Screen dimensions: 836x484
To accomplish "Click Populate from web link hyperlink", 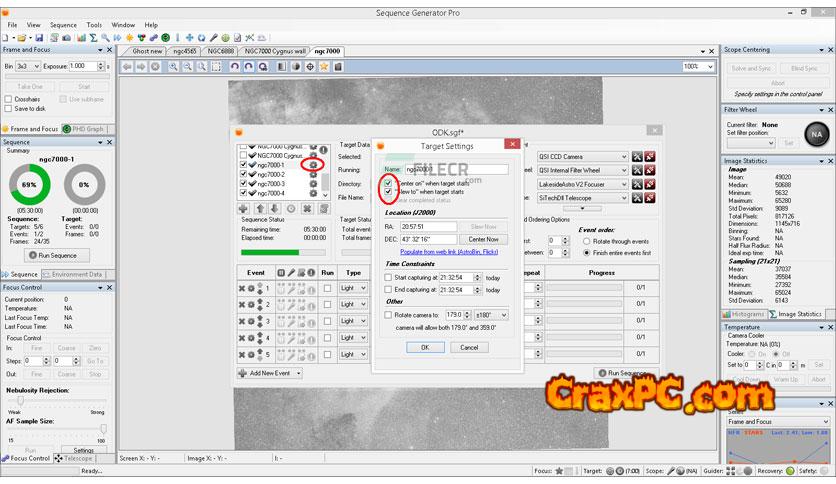I will [x=448, y=254].
